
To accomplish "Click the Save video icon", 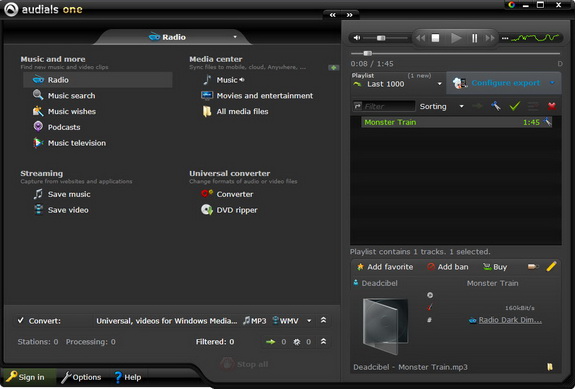I will coord(38,209).
